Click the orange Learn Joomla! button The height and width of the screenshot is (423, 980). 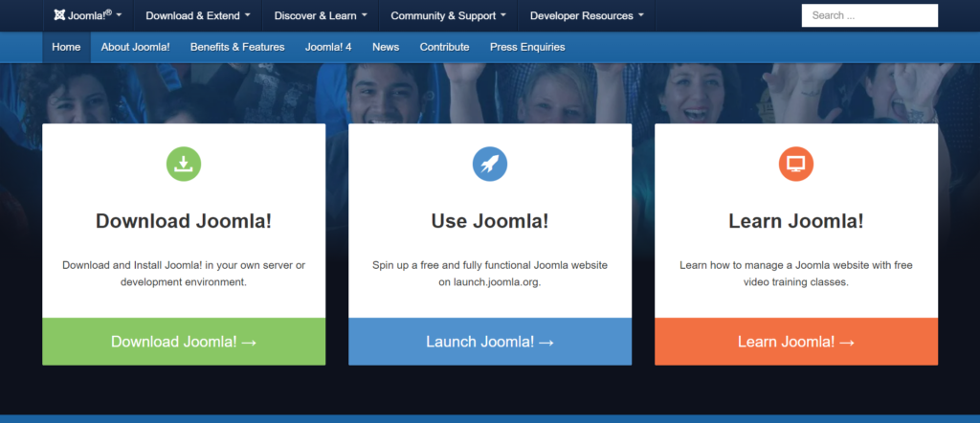click(x=796, y=342)
